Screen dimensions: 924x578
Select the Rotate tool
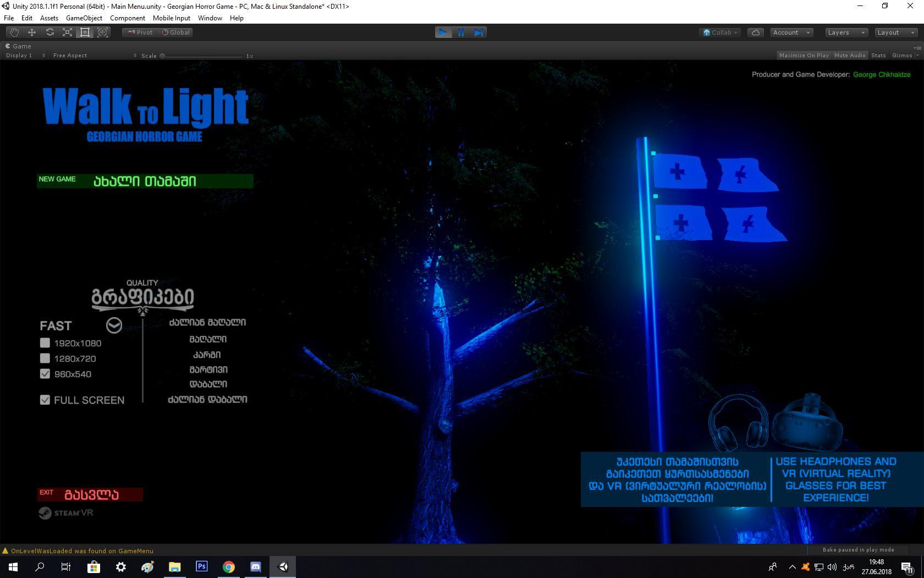coord(50,32)
